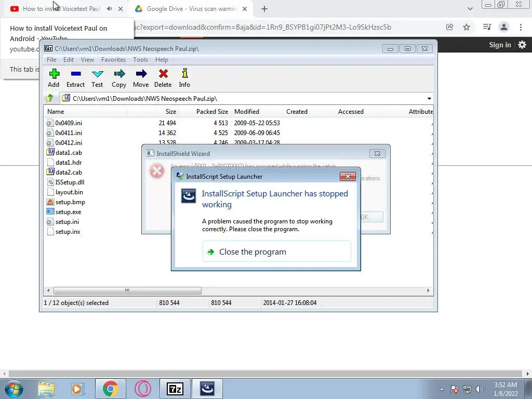Mute the YouTube tab audio icon
Viewport: 532px width, 399px height.
tap(109, 9)
